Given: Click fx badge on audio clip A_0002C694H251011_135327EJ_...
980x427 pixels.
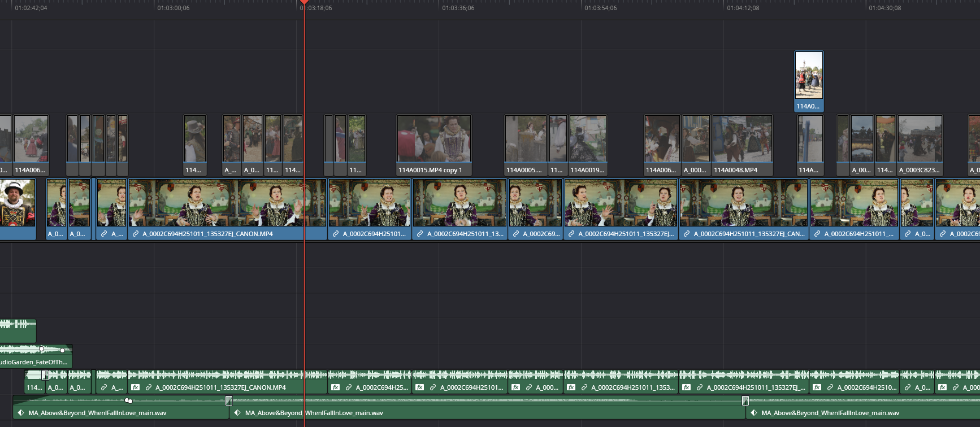Looking at the screenshot, I should tap(687, 387).
